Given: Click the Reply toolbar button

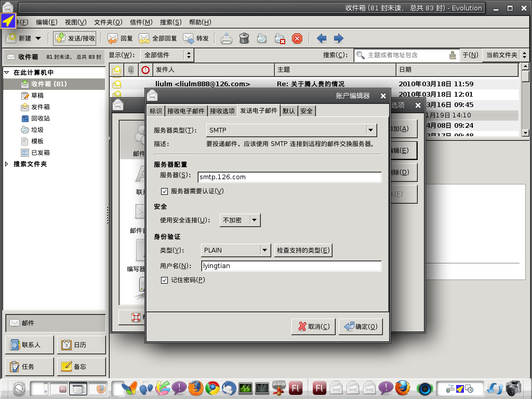Looking at the screenshot, I should (120, 38).
